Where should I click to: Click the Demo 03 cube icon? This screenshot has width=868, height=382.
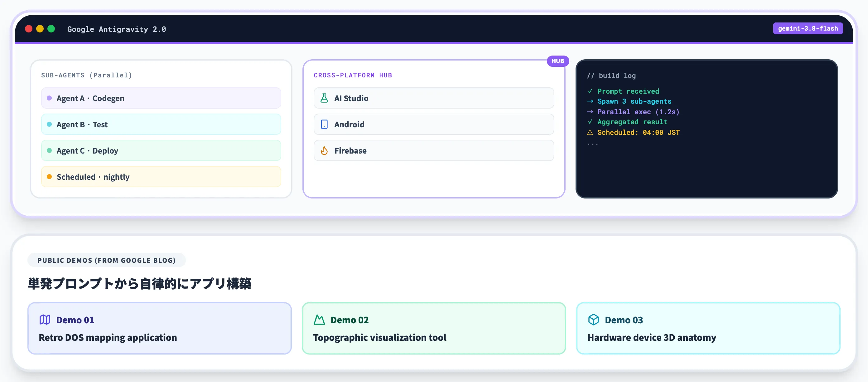(593, 320)
